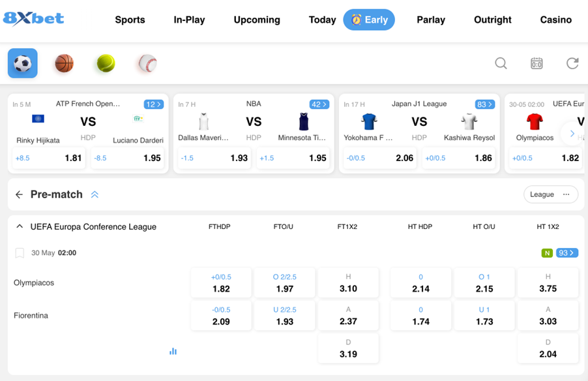Click the back arrow beside Pre-match
The height and width of the screenshot is (381, 588).
(19, 194)
